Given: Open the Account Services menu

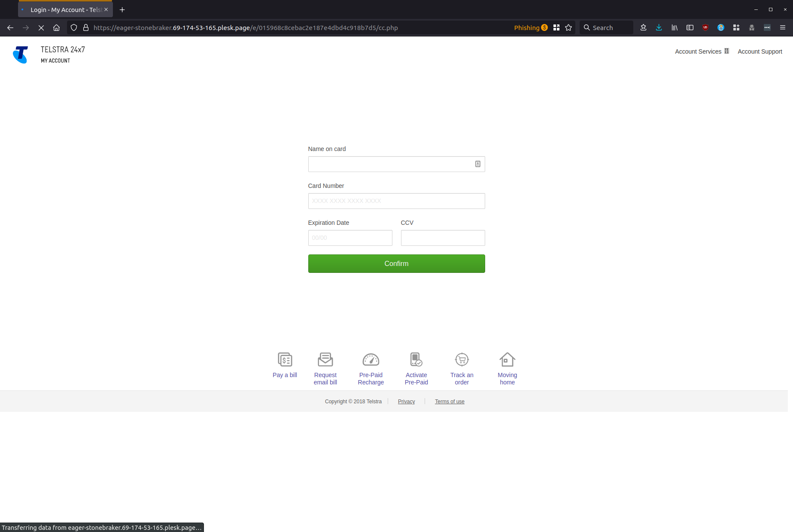Looking at the screenshot, I should pyautogui.click(x=702, y=51).
